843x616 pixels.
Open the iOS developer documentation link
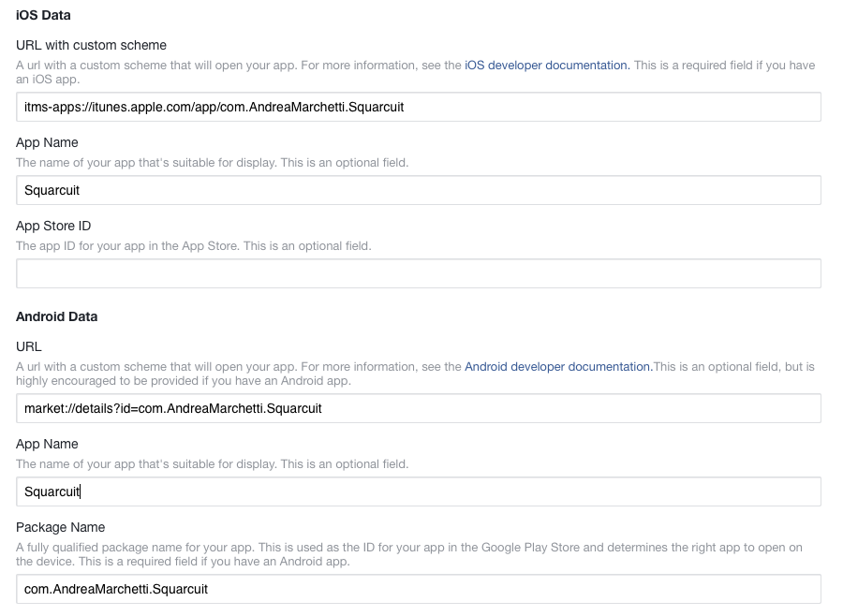[547, 65]
